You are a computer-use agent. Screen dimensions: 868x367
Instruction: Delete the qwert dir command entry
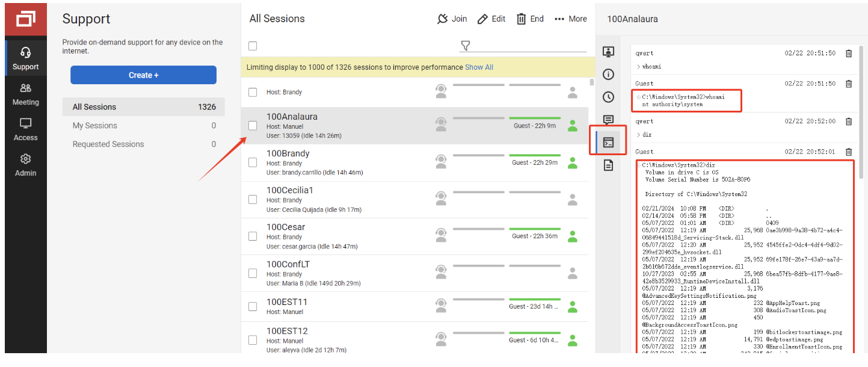[849, 122]
